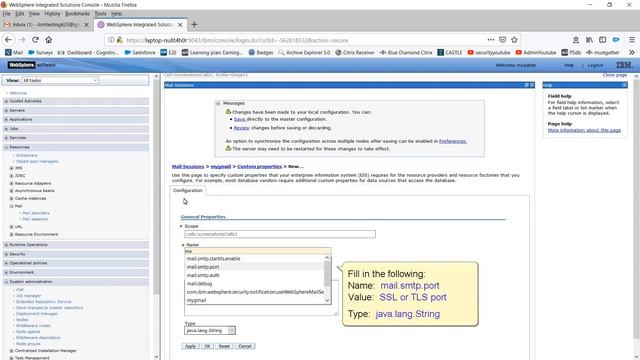Viewport: 640px width, 360px height.
Task: Open the View All tasks dropdown
Action: click(60, 80)
